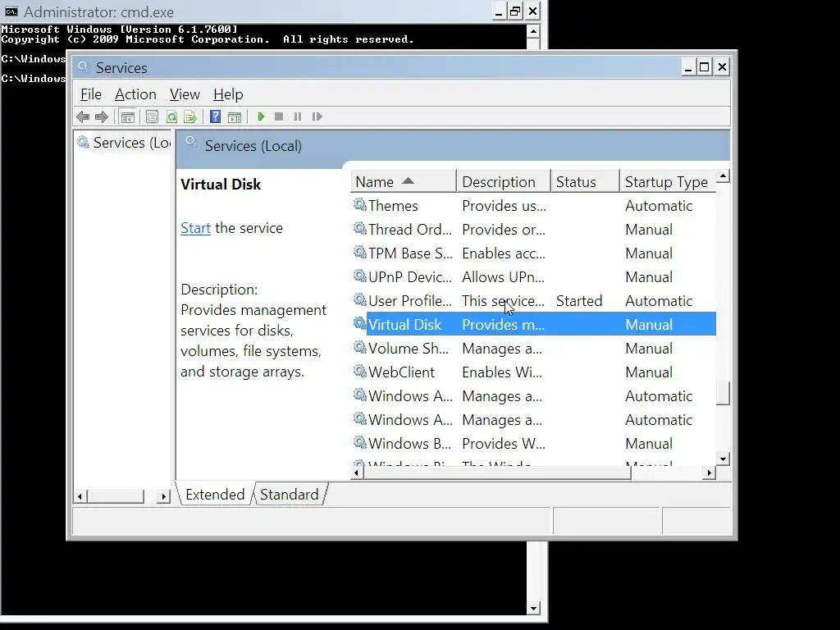Screen dimensions: 840x630
Task: Click the gear icon beside Themes
Action: 359,204
